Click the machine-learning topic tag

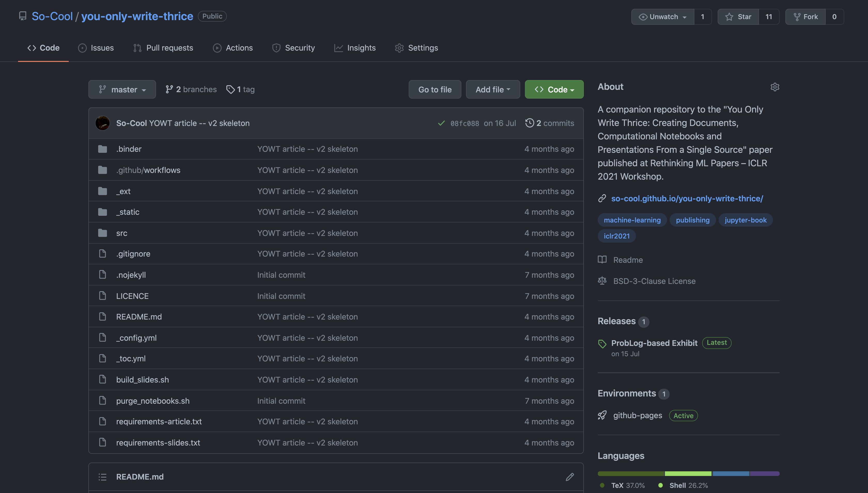click(632, 220)
